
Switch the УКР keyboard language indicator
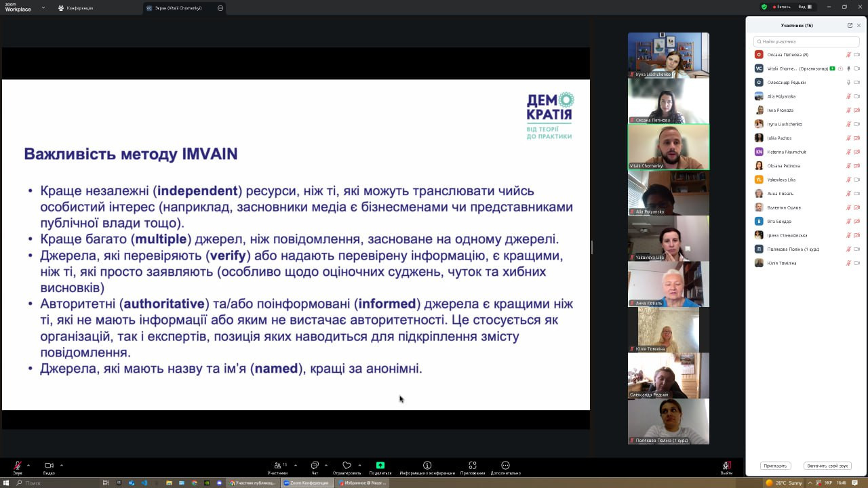829,483
